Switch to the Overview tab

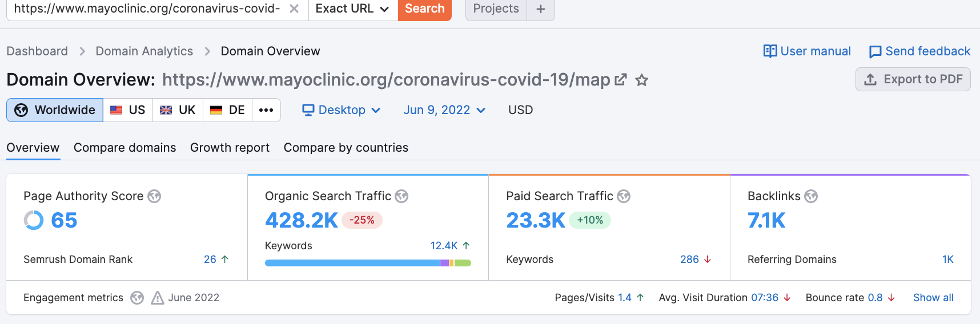[x=33, y=148]
